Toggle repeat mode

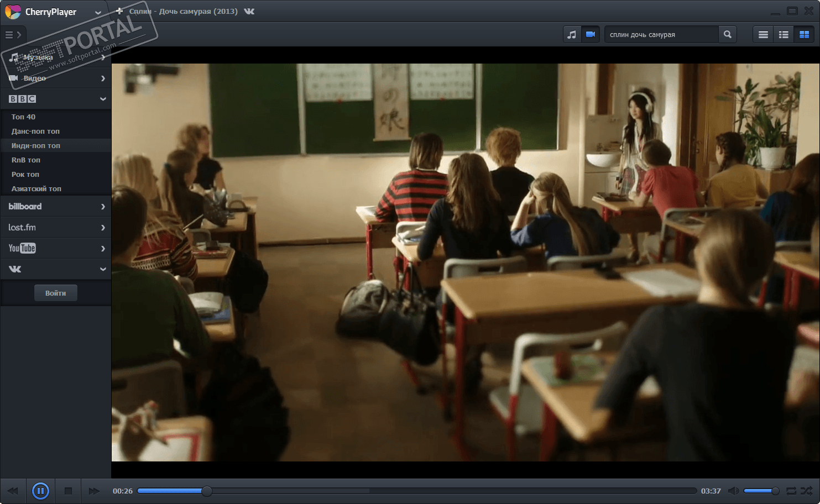coord(791,491)
